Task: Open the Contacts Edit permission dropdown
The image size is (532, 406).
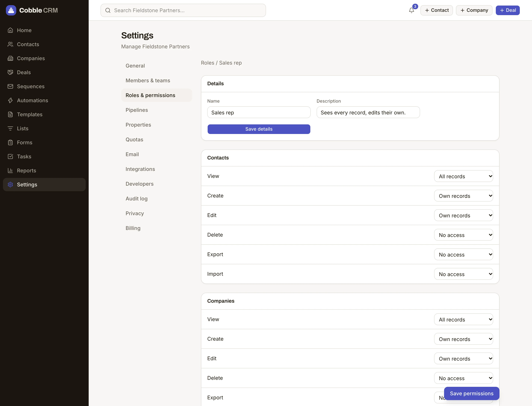Action: pos(463,215)
